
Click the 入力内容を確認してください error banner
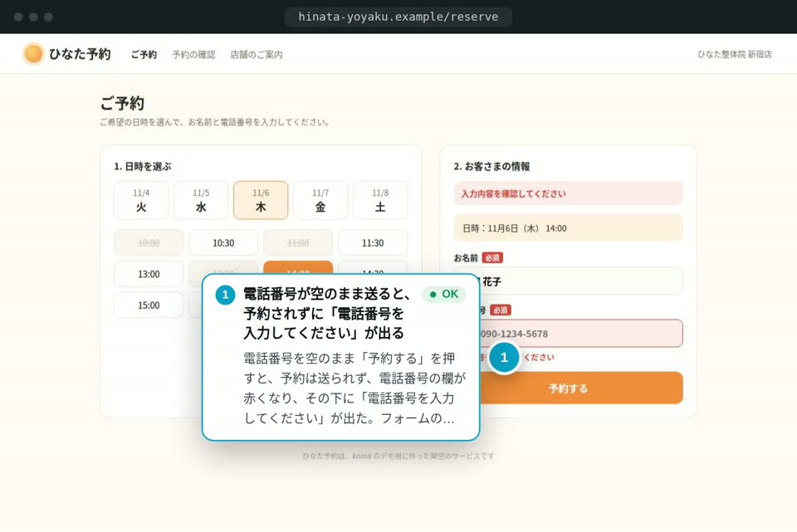[568, 193]
